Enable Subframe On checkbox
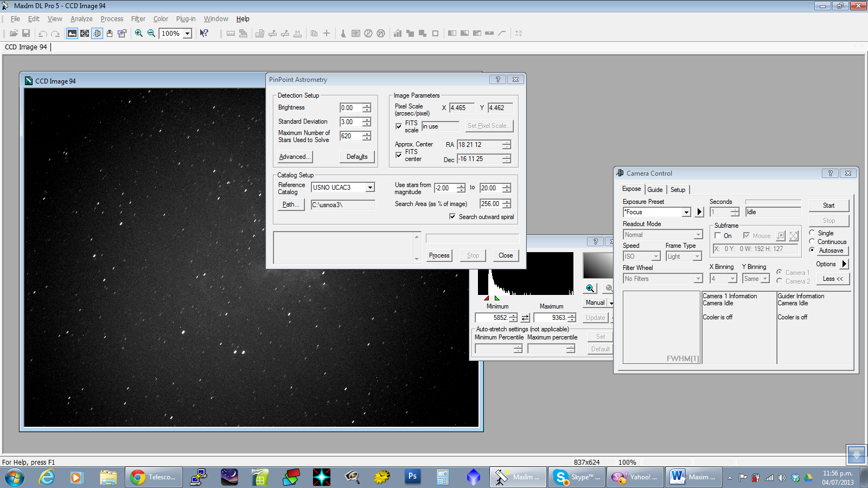The image size is (868, 488). [718, 235]
